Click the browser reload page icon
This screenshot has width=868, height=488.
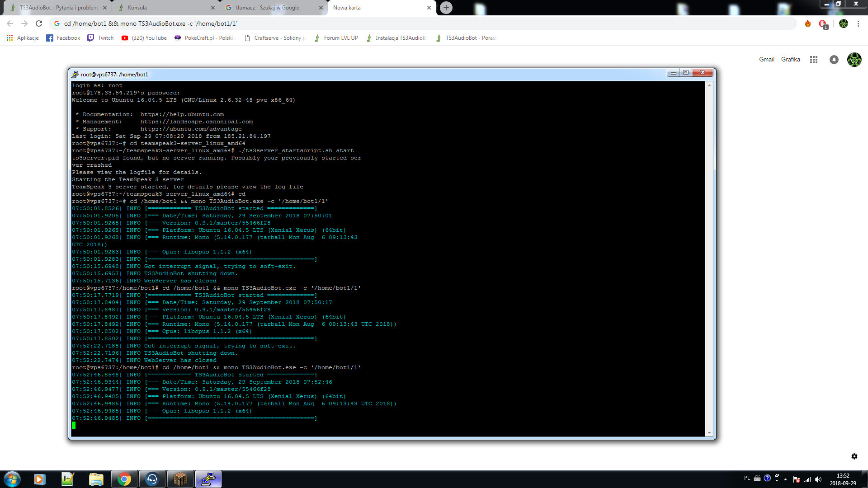click(39, 23)
